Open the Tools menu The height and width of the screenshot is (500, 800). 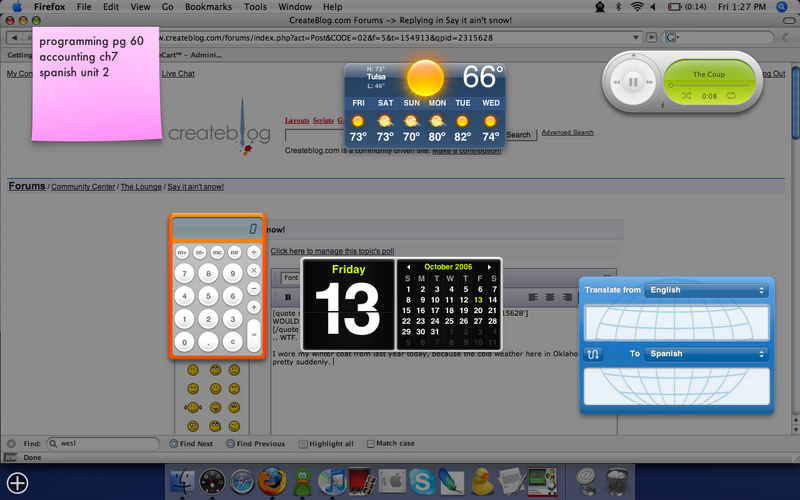pyautogui.click(x=255, y=7)
